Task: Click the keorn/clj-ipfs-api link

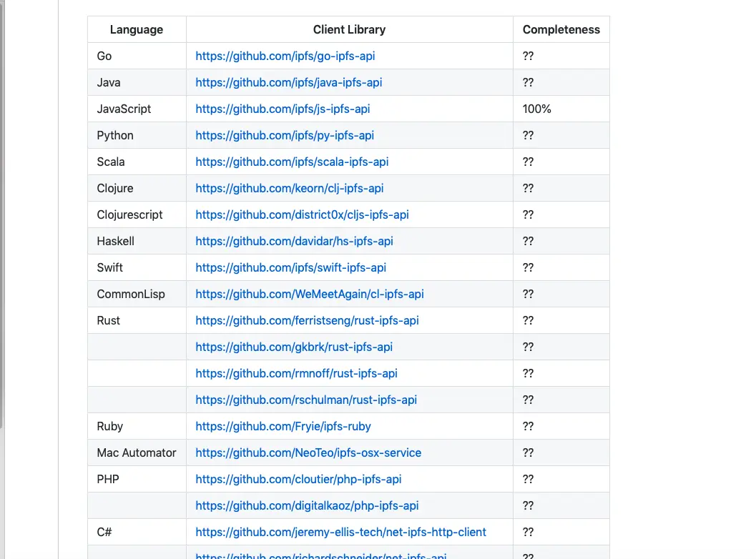Action: coord(289,188)
